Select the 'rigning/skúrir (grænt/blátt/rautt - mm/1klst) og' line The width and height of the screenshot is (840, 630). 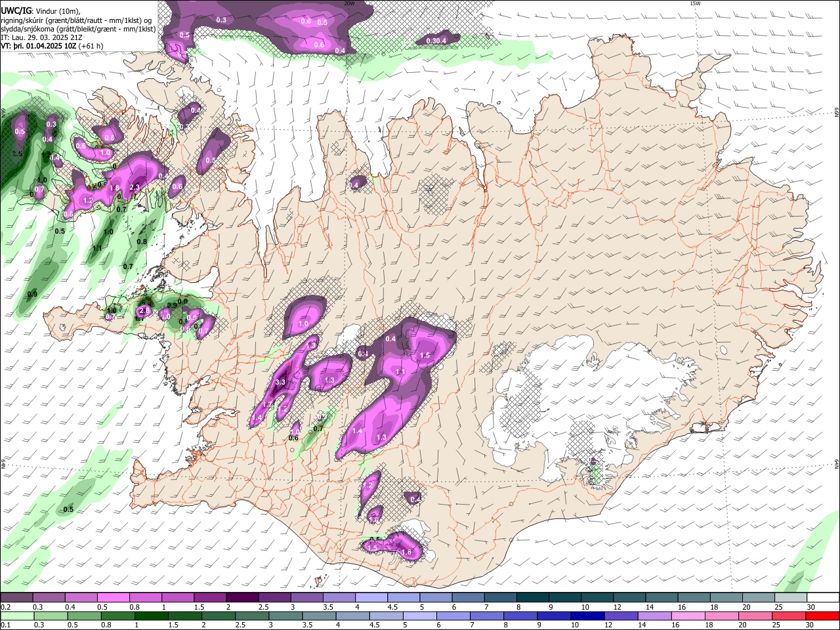76,20
